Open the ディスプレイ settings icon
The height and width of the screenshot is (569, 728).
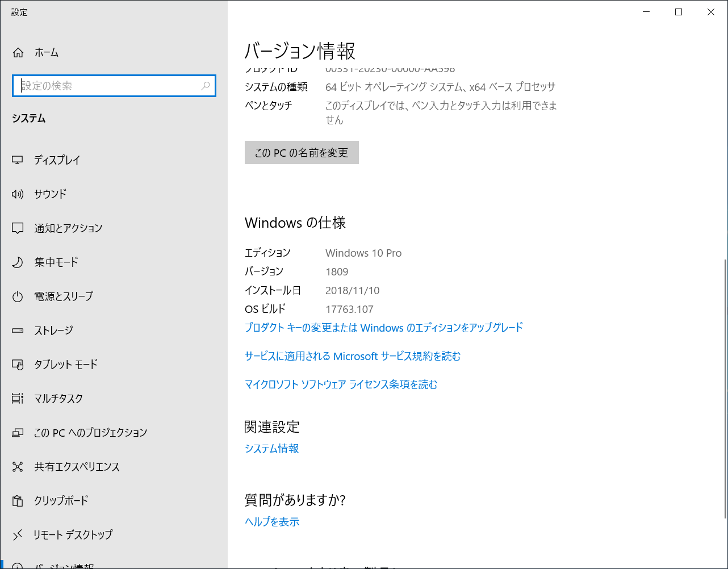coord(57,160)
